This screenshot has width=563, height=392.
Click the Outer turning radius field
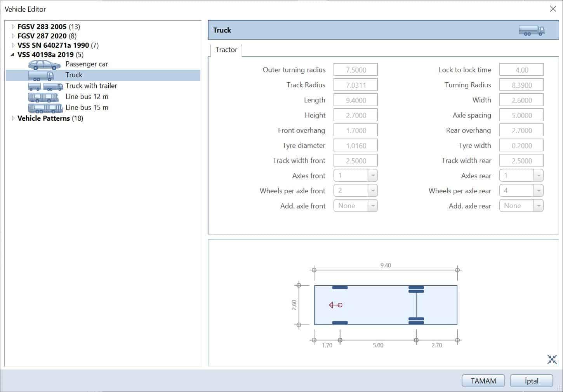click(355, 70)
